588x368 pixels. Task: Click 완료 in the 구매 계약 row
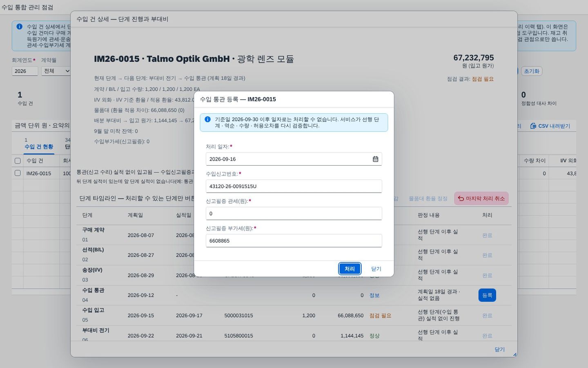click(x=487, y=235)
